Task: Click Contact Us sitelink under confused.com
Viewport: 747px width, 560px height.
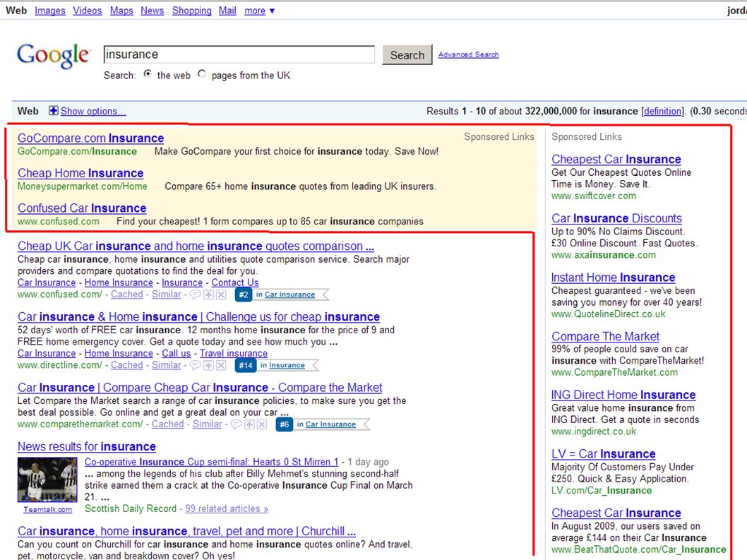Action: pos(235,282)
